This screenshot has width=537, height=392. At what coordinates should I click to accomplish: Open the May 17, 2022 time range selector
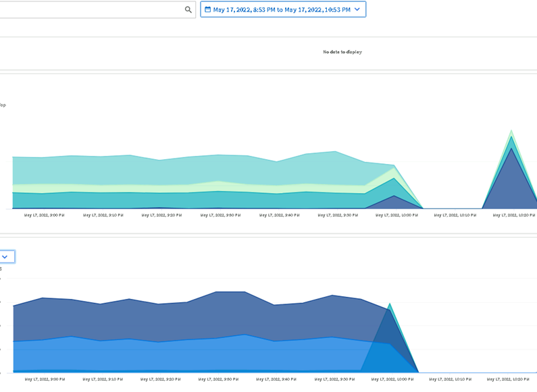[x=282, y=9]
